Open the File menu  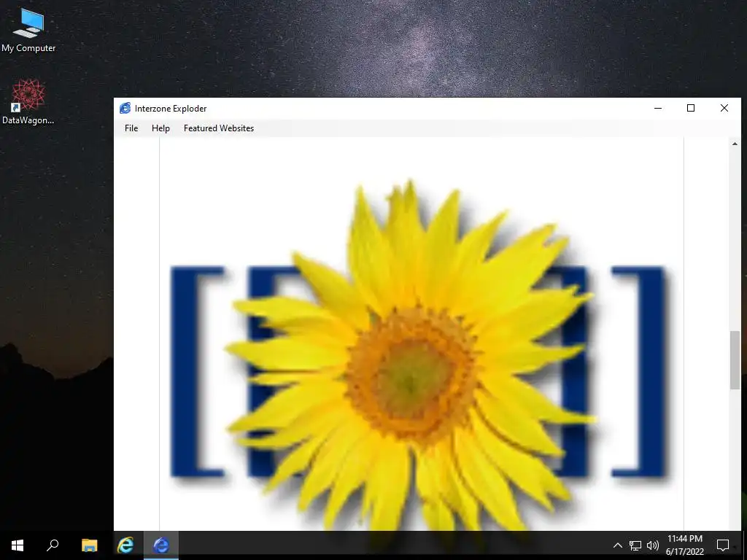click(131, 128)
